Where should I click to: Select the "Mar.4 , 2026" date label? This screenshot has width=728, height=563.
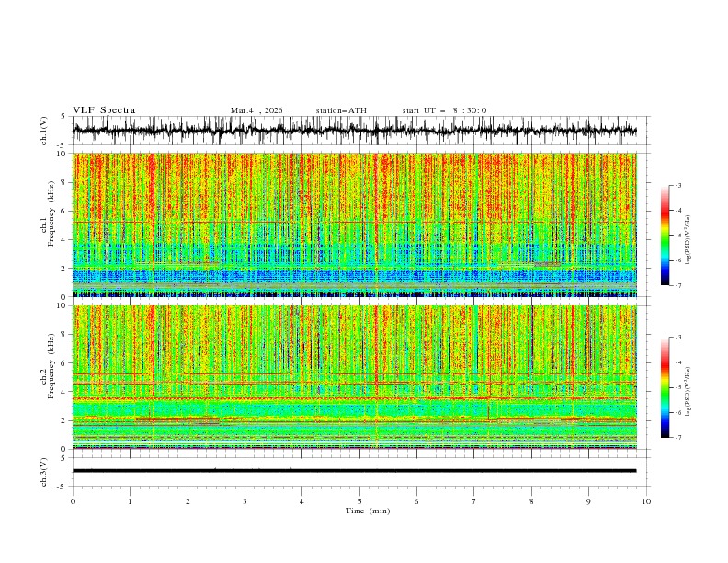(256, 110)
